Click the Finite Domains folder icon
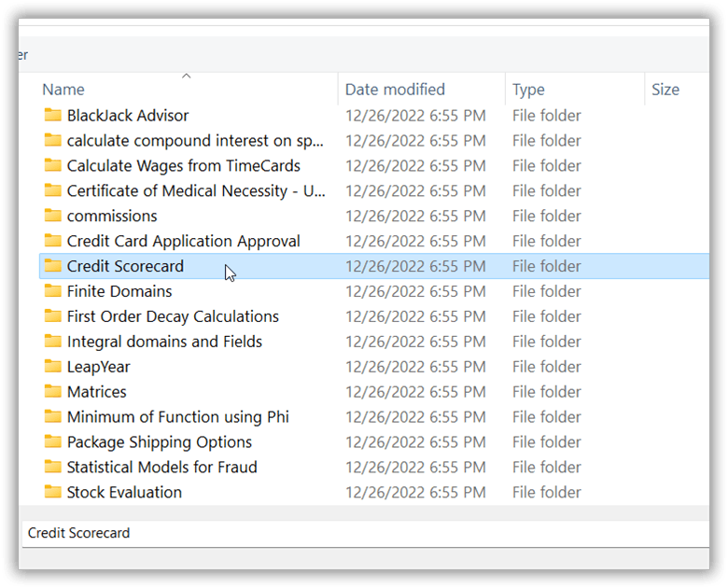Image resolution: width=728 pixels, height=588 pixels. [52, 291]
